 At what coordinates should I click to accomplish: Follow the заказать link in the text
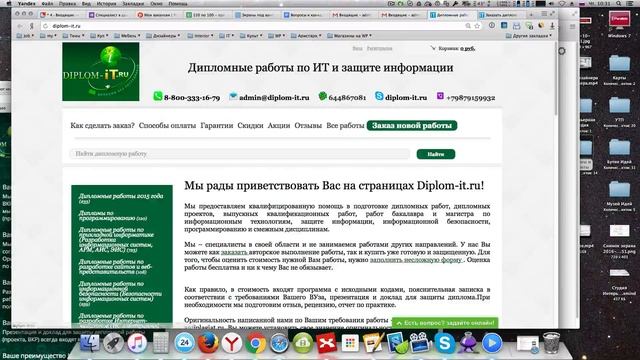pos(234,252)
